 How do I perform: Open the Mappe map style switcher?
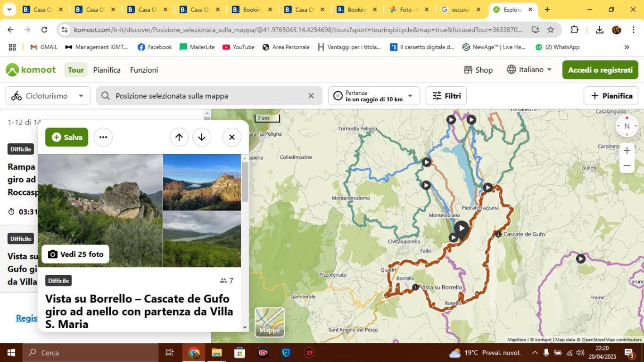pos(270,322)
